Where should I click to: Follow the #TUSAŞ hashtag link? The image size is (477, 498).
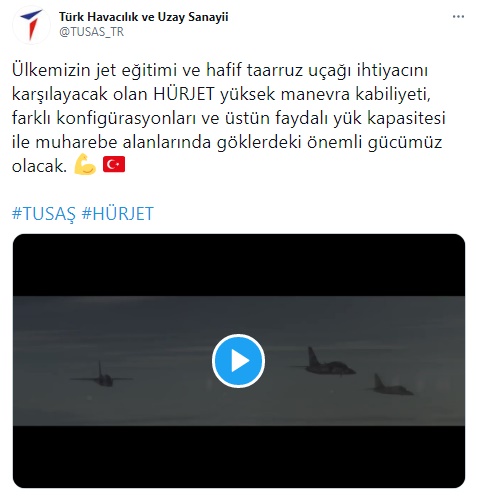44,214
